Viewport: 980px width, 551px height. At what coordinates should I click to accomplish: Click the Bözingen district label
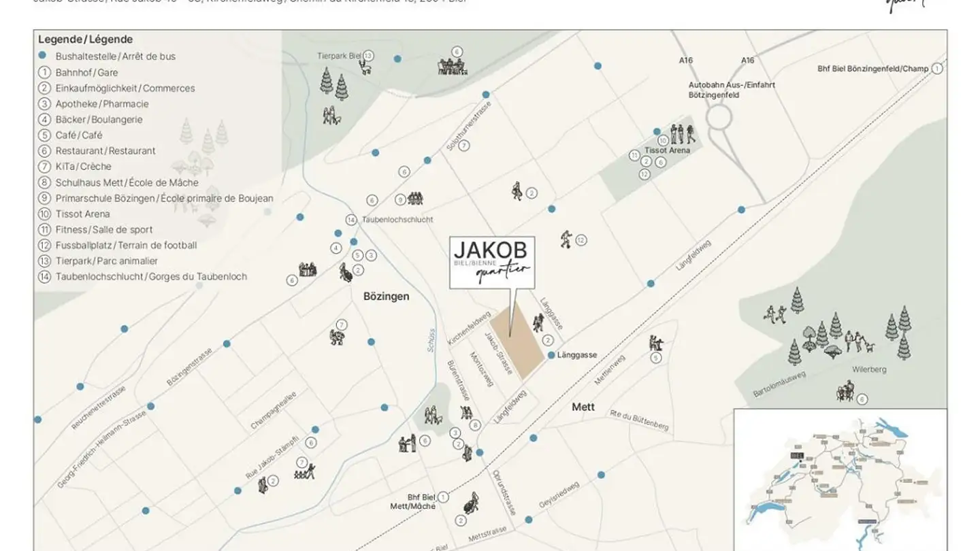point(387,297)
